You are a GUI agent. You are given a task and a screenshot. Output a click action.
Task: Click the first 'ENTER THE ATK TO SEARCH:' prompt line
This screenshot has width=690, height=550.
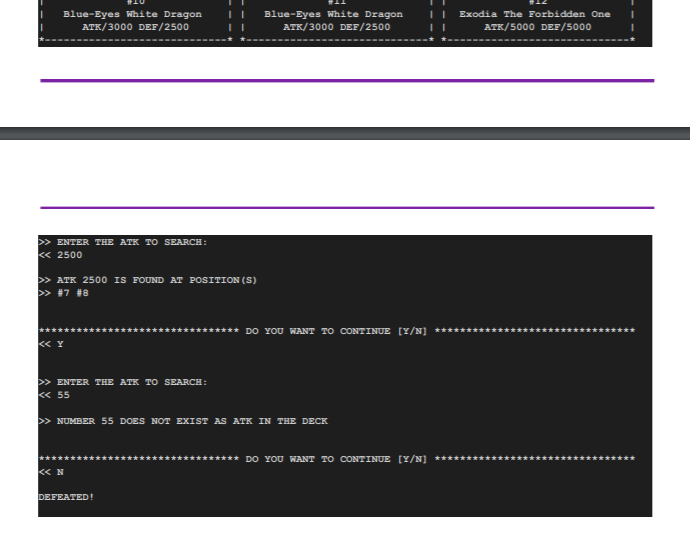(123, 242)
